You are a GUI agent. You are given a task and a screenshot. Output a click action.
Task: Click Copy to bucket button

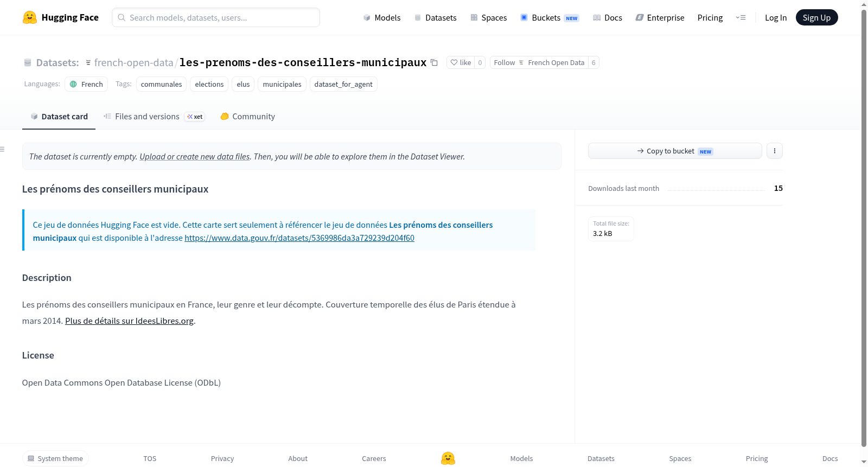click(675, 151)
